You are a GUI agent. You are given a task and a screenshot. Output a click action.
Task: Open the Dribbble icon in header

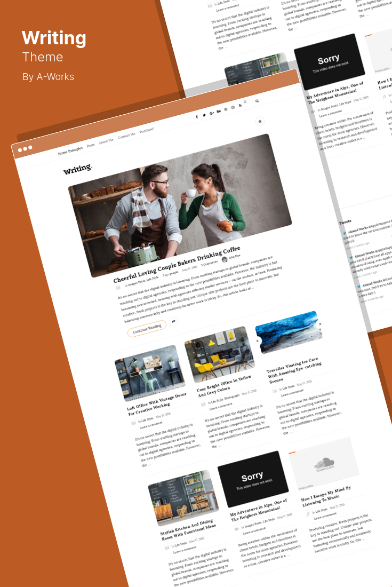(226, 109)
